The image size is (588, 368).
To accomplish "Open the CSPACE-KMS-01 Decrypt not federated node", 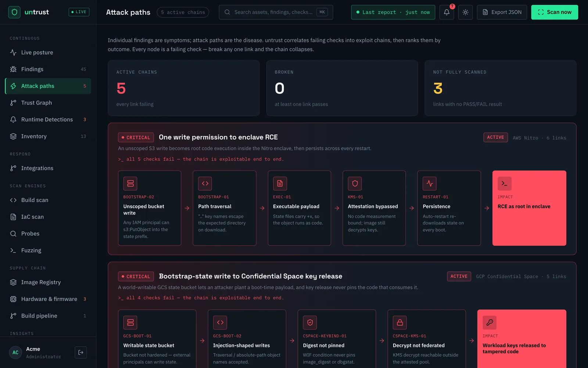I will pos(427,339).
